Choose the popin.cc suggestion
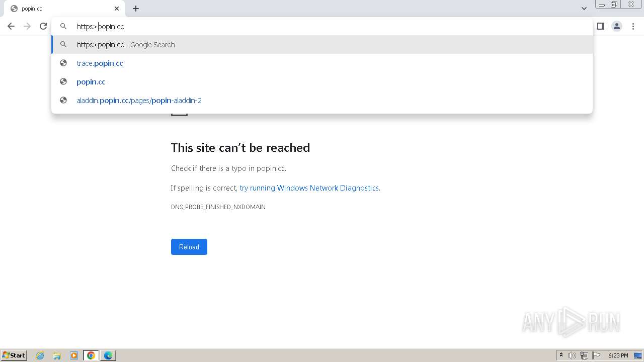 click(322, 81)
